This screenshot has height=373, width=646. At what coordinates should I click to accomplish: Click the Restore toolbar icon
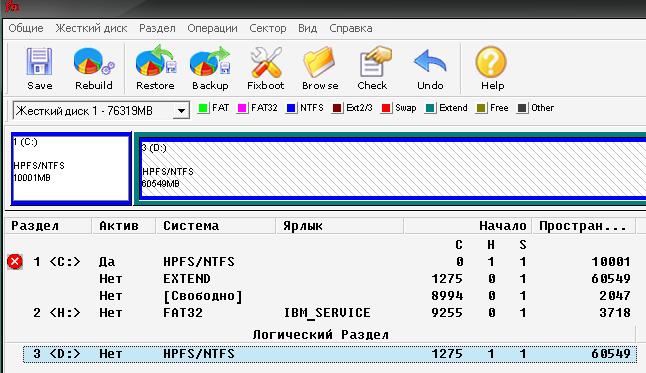click(155, 61)
